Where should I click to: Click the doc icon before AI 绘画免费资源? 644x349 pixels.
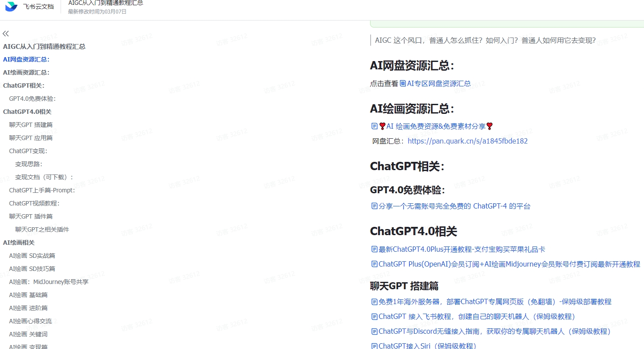[374, 126]
